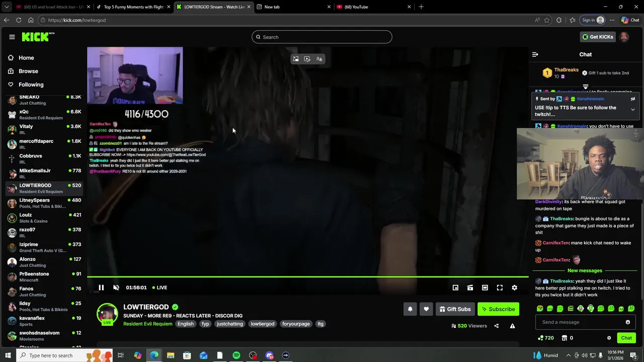Click the Get KICKs button

pos(598,37)
